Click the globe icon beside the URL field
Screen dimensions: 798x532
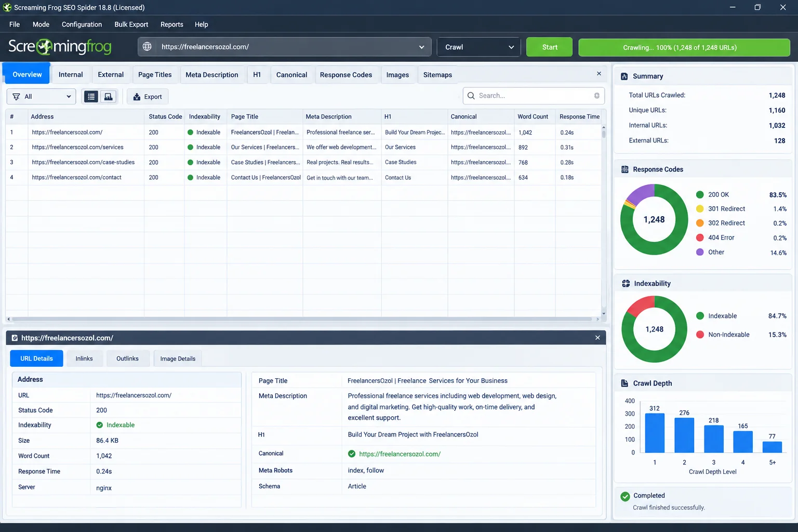point(147,47)
